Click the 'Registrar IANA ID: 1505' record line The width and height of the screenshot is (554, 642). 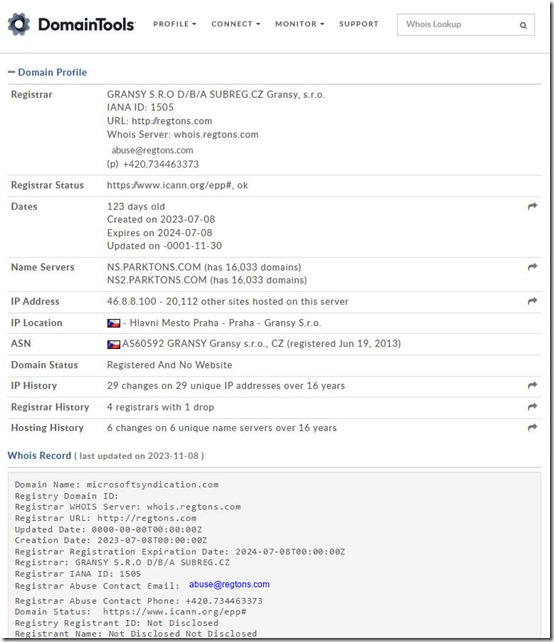(x=78, y=574)
